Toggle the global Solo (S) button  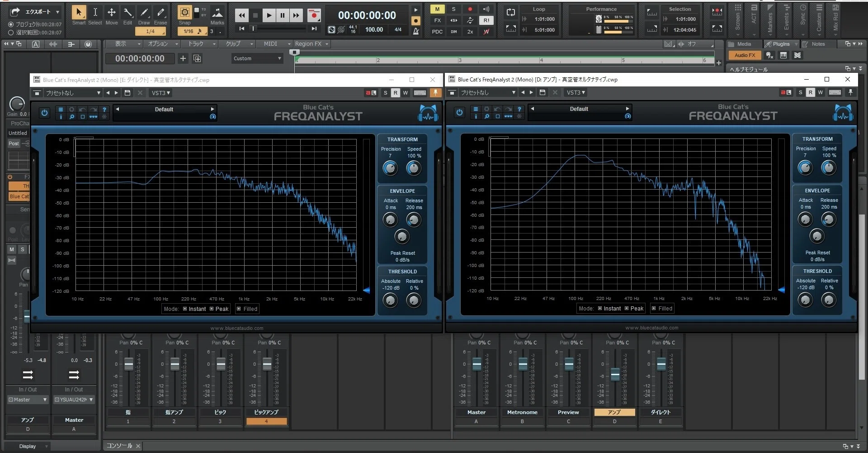[453, 9]
